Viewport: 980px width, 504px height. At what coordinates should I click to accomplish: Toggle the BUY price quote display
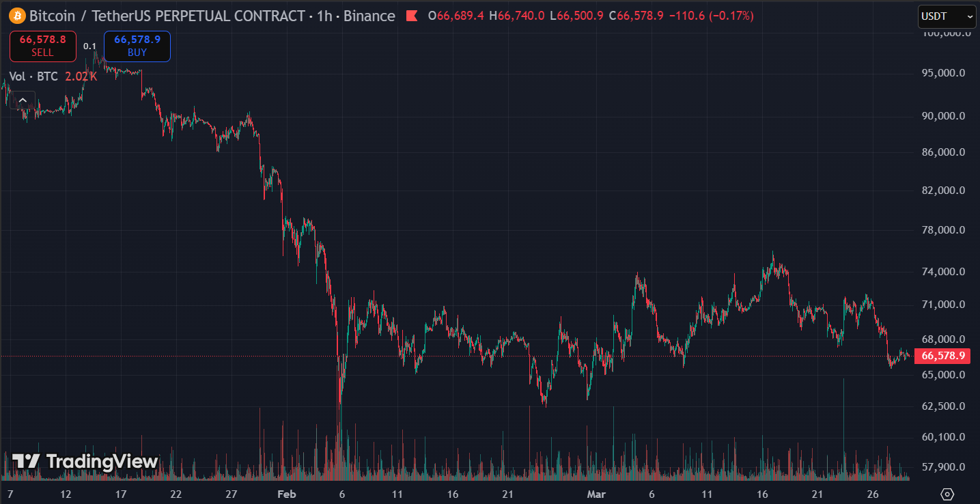(x=137, y=46)
